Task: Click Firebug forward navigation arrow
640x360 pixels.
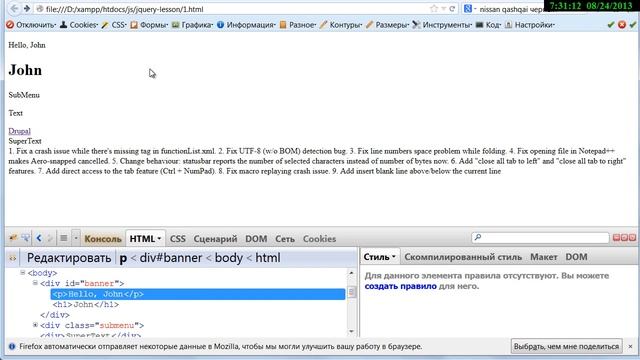Action: (50, 238)
